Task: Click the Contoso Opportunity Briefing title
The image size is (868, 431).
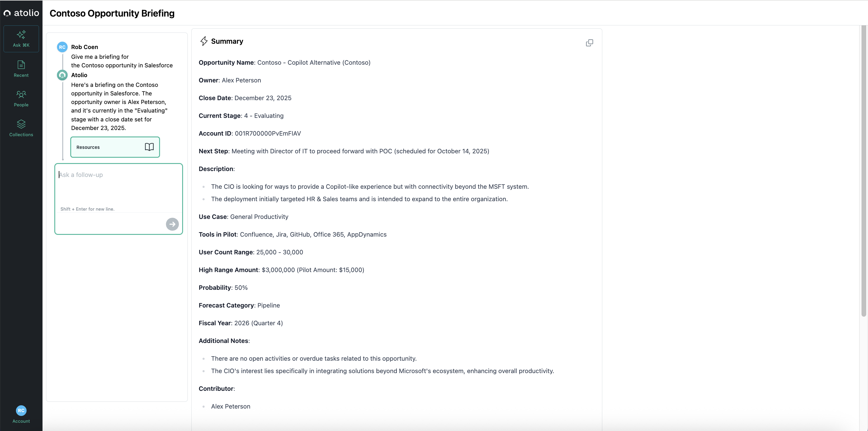Action: point(112,13)
